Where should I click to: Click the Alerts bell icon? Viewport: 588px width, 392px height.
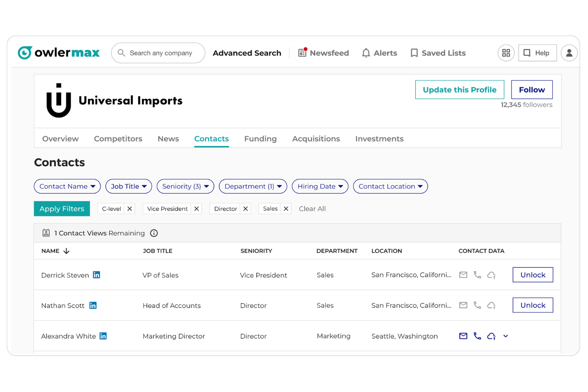366,52
